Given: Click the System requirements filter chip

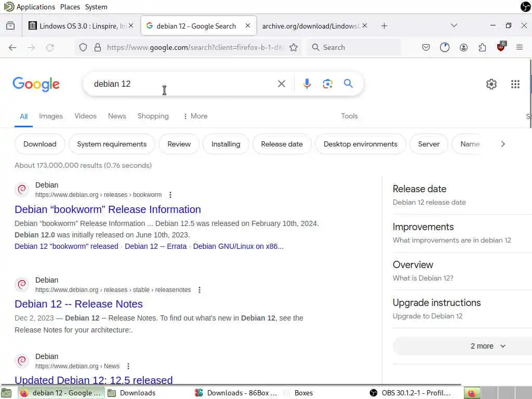Looking at the screenshot, I should pos(112,144).
